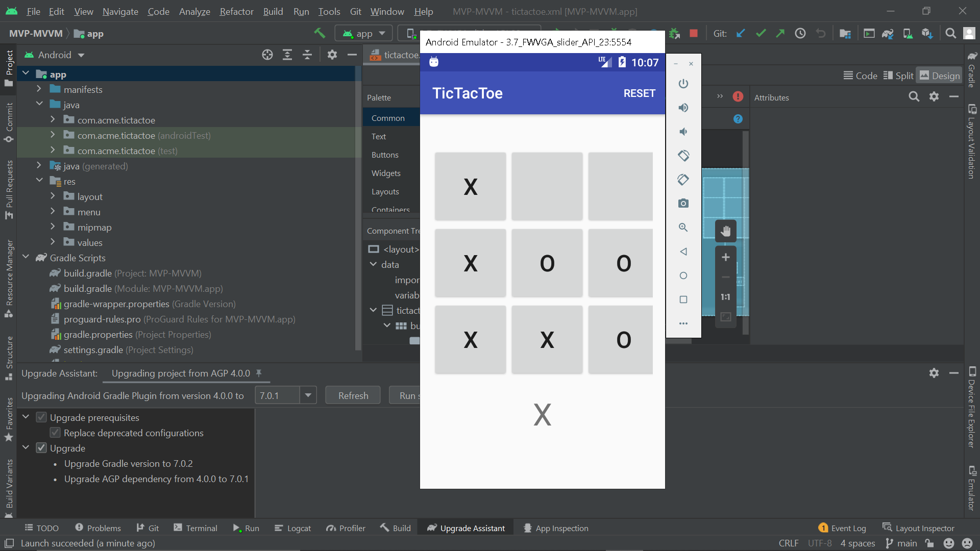Image resolution: width=980 pixels, height=551 pixels.
Task: Select the pan hand tool in designer
Action: tap(725, 231)
